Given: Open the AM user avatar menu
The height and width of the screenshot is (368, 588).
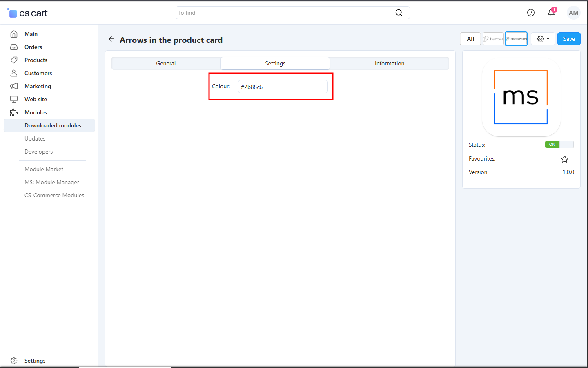Looking at the screenshot, I should [x=573, y=13].
